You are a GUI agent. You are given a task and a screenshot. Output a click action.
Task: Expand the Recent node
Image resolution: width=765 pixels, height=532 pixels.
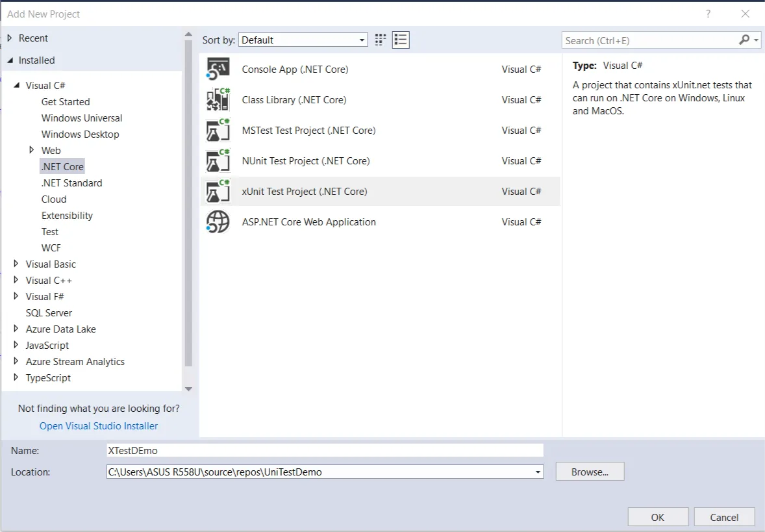tap(9, 38)
